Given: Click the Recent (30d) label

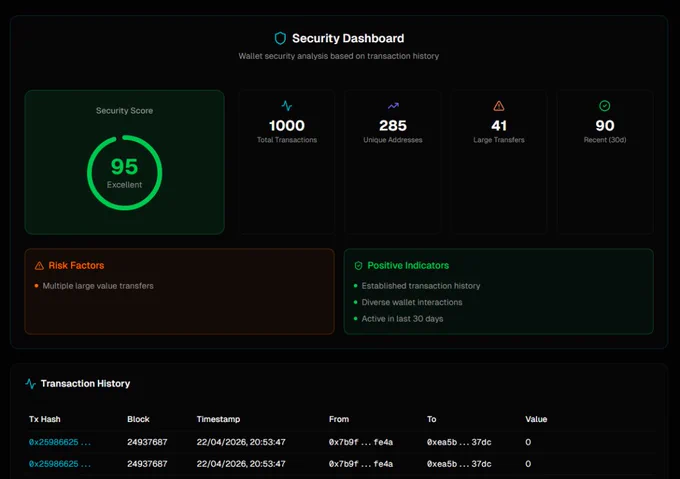Looking at the screenshot, I should click(x=605, y=140).
